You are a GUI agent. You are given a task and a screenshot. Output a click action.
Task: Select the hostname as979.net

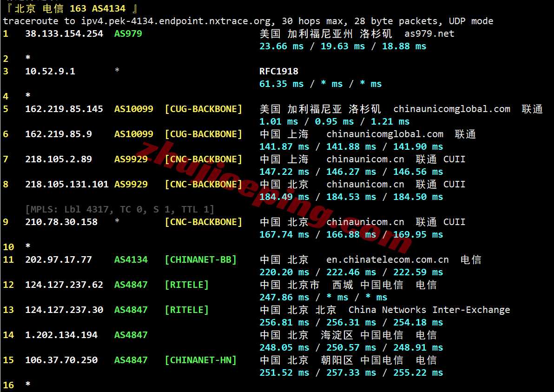coord(429,33)
